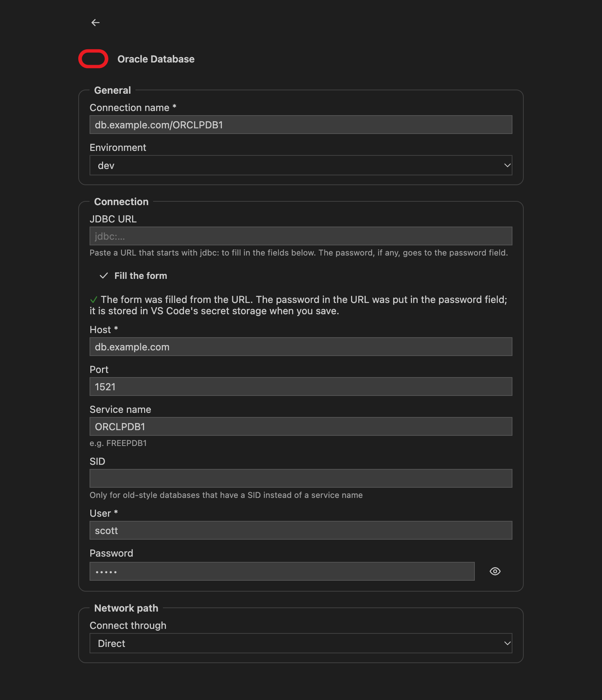602x700 pixels.
Task: Click the 'Paste a URL that starts with jdbc:' hint
Action: pos(299,253)
